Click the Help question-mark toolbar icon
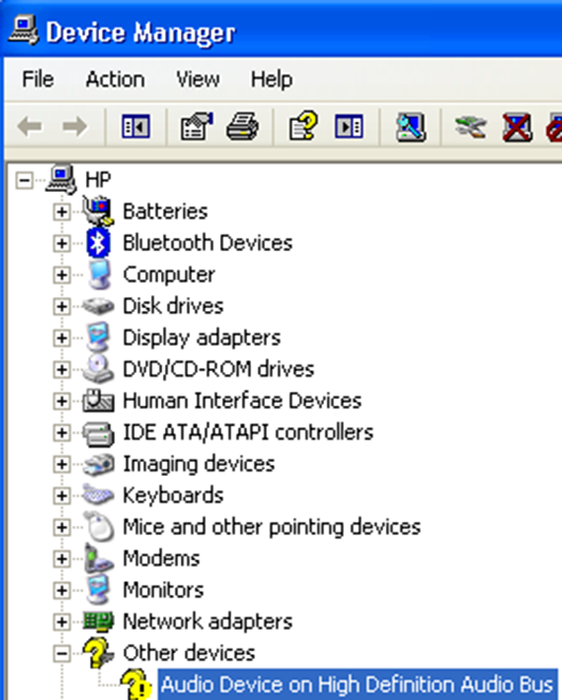Image resolution: width=562 pixels, height=700 pixels. [x=304, y=127]
